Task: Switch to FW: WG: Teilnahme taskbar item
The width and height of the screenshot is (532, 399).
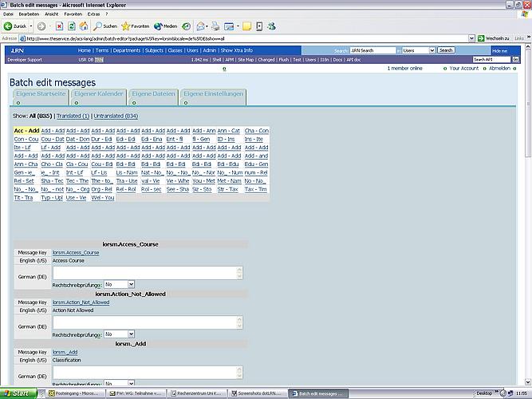Action: coord(136,393)
